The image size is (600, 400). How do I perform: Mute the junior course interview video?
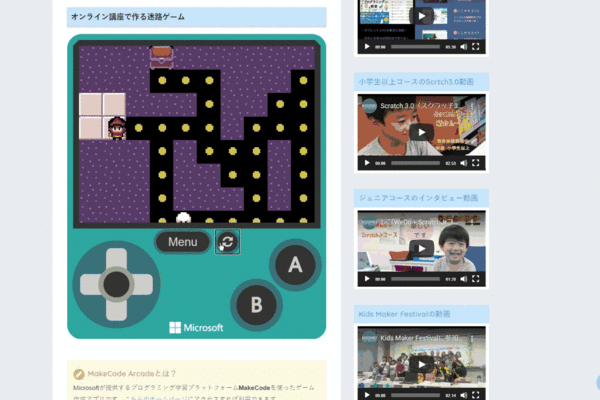point(463,279)
